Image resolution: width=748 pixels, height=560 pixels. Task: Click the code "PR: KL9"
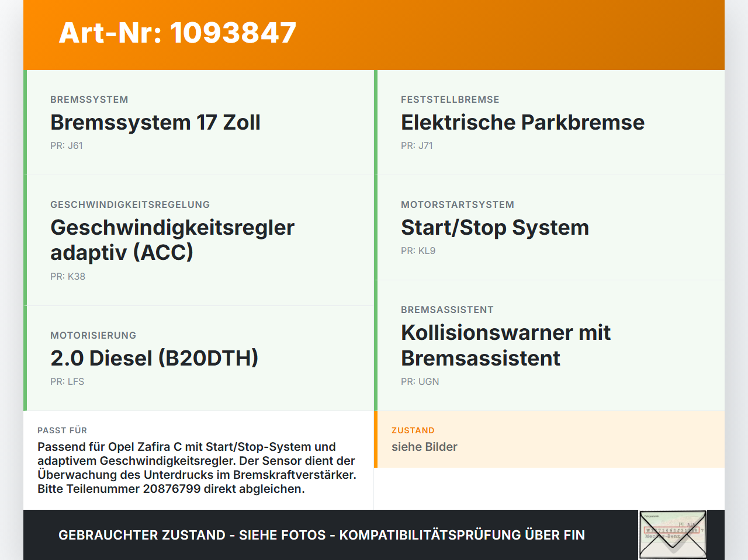[418, 251]
